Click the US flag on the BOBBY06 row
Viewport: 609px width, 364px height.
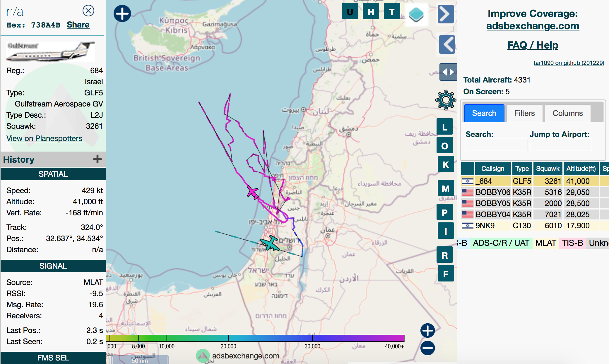point(467,192)
